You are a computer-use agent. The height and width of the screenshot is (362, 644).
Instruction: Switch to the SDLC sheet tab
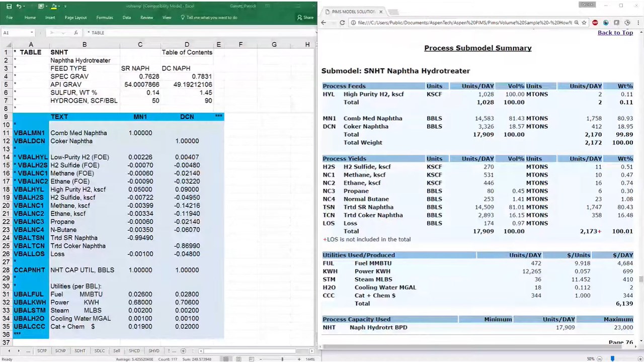[x=100, y=351]
